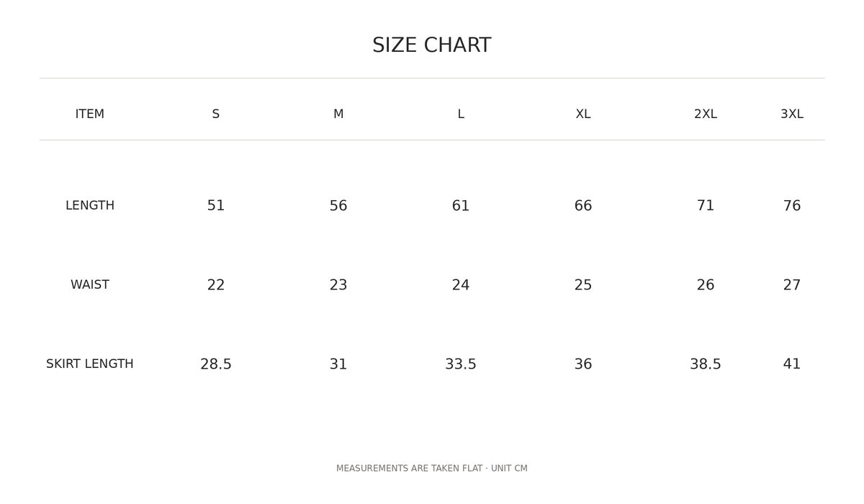The height and width of the screenshot is (504, 864).
Task: Select the 2XL size header
Action: (x=706, y=114)
